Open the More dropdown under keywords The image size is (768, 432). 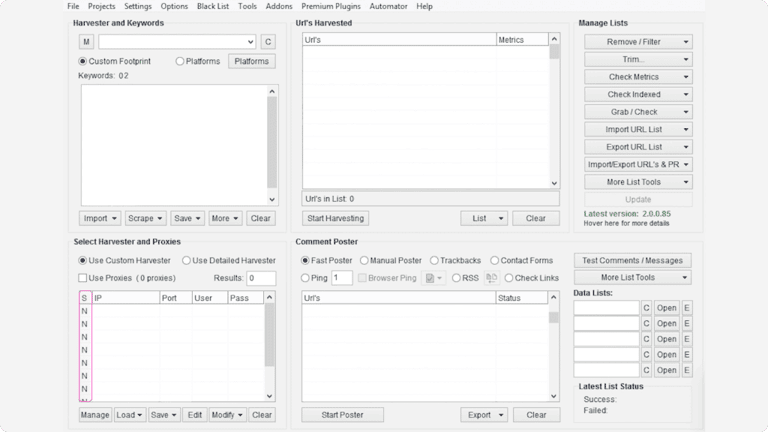click(x=225, y=218)
